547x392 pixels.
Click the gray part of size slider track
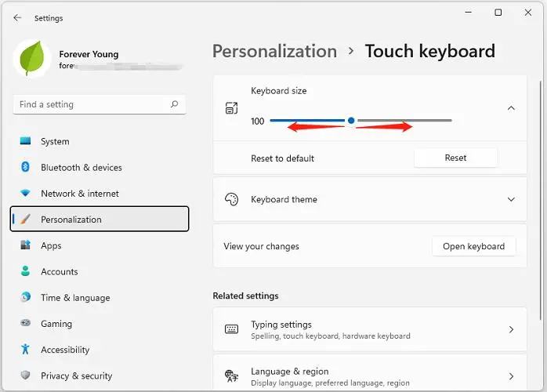click(404, 121)
